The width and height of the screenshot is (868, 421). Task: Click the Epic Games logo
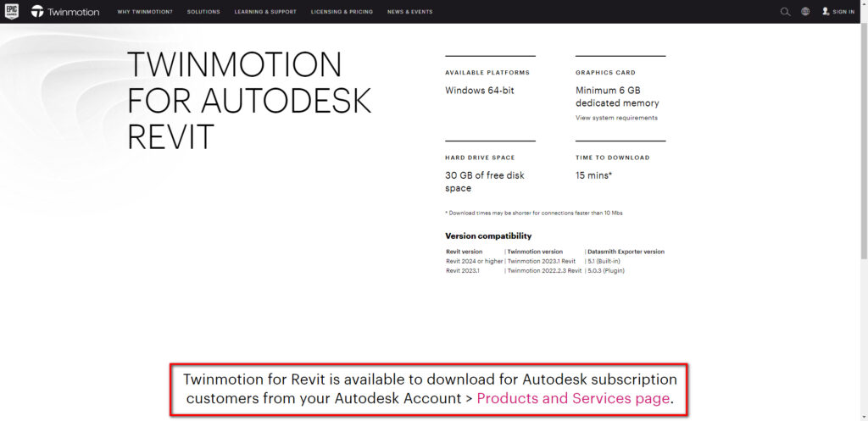tap(11, 12)
